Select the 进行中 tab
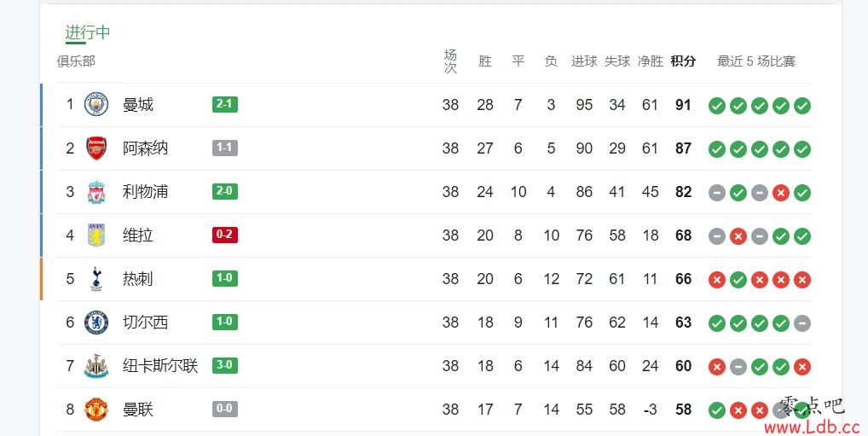The height and width of the screenshot is (436, 868). [88, 32]
